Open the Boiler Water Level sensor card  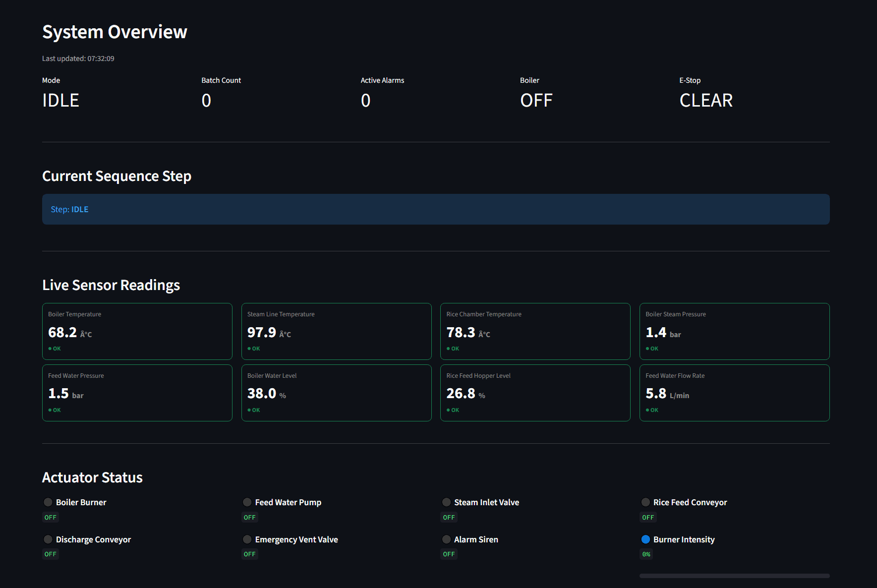coord(336,393)
